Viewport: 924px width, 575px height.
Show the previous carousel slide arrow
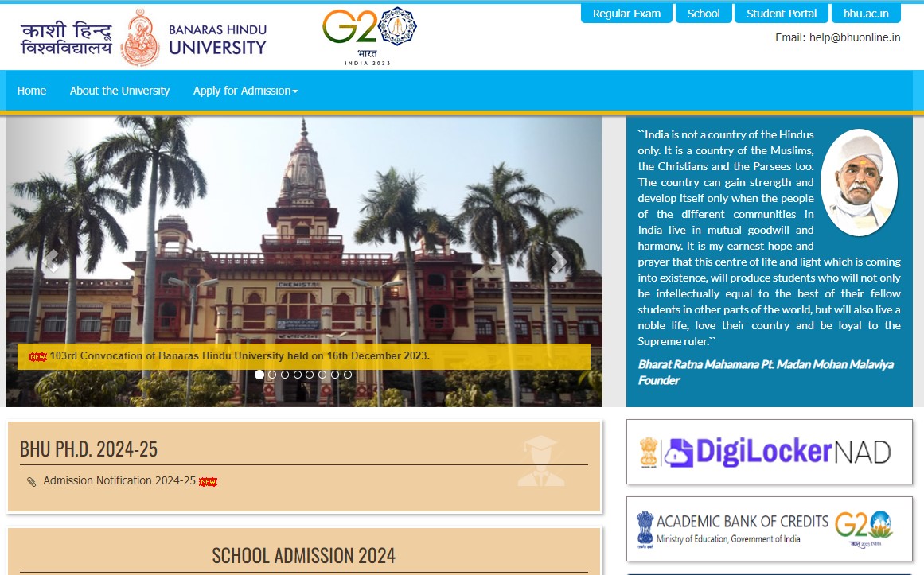click(x=52, y=261)
